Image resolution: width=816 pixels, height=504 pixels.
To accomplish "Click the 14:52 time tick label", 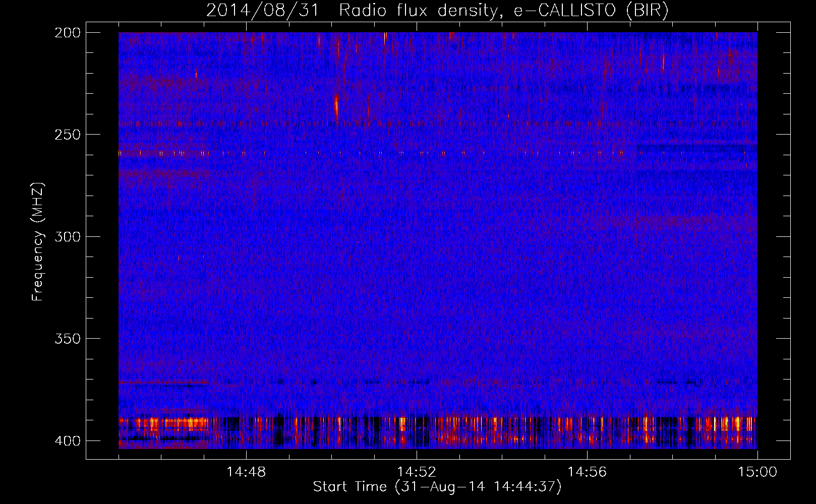I will 417,472.
